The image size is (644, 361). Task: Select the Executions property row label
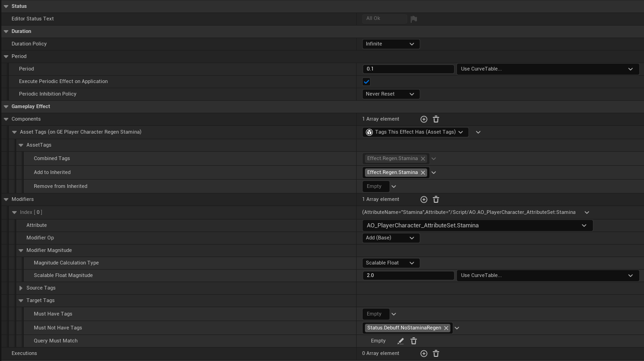click(x=24, y=354)
